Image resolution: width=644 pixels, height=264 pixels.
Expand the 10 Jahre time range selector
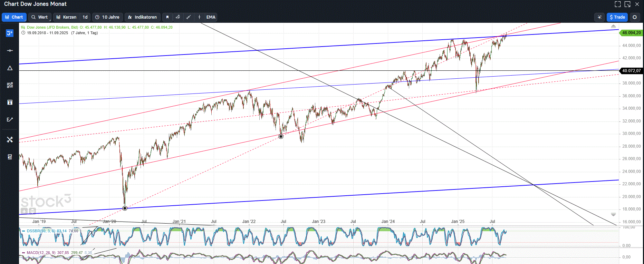tap(107, 17)
